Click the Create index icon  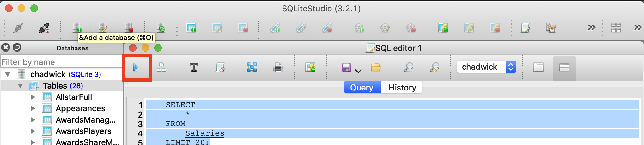click(275, 28)
